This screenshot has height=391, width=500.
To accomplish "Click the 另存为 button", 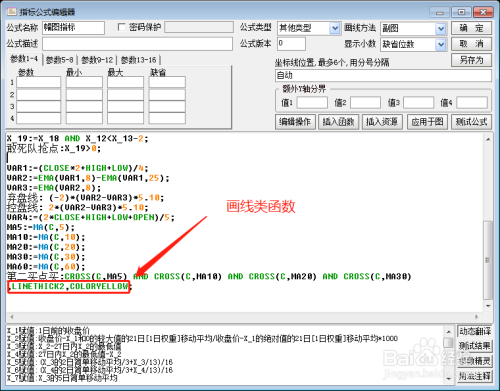I will 471,60.
